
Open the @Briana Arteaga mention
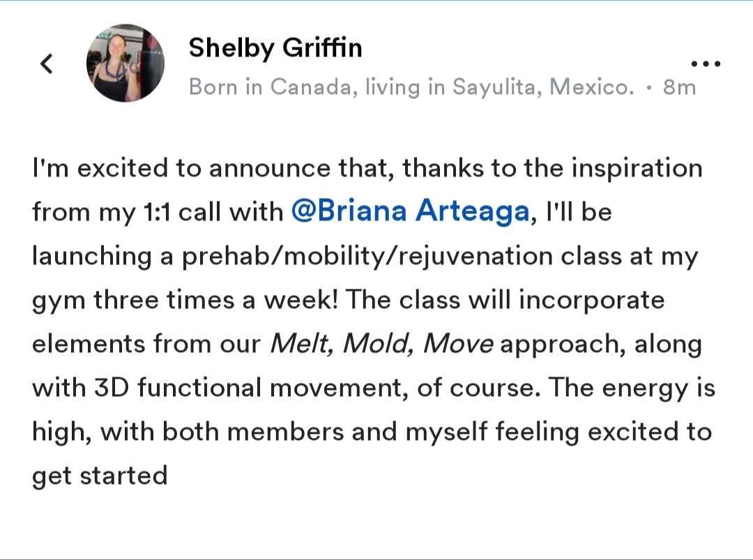(x=409, y=212)
